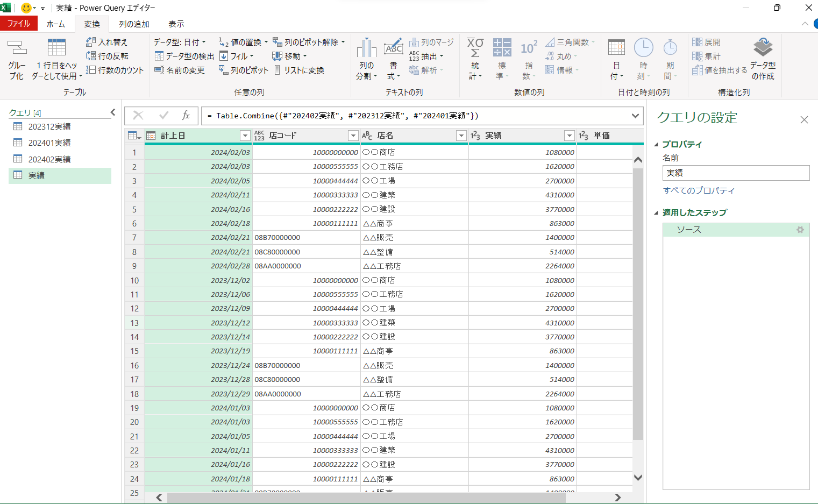Screen dimensions: 818x504
Task: Click 123 type icon on 実績 column
Action: (x=475, y=136)
